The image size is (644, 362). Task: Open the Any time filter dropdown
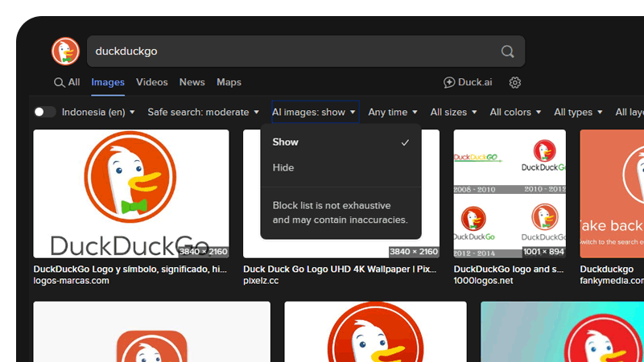pyautogui.click(x=393, y=112)
